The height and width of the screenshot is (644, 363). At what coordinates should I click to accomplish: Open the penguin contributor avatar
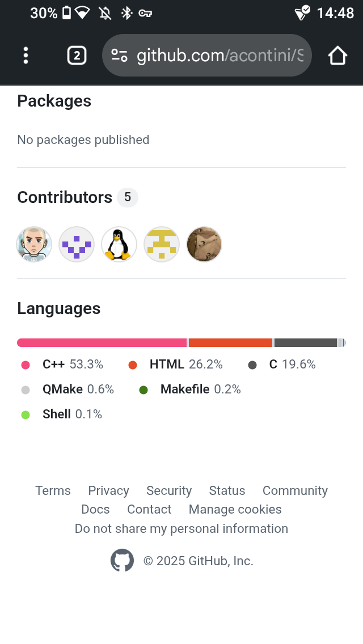tap(119, 244)
